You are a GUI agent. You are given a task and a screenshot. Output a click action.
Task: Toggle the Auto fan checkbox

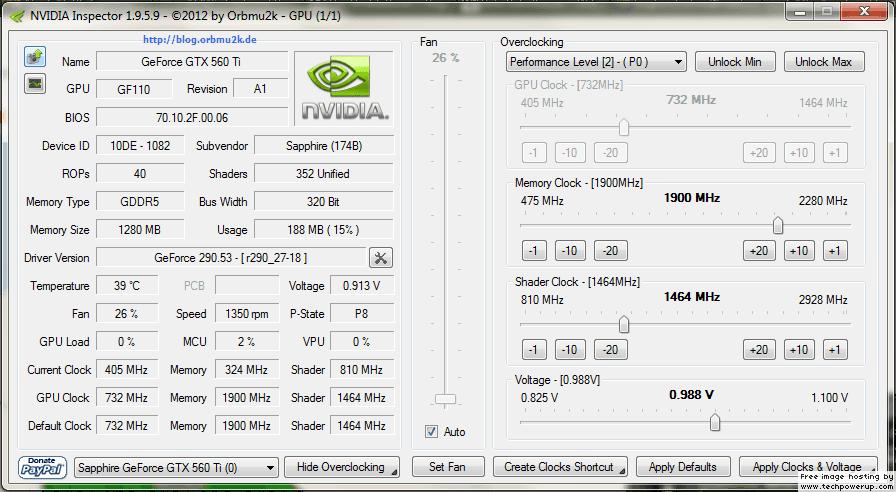[x=431, y=432]
